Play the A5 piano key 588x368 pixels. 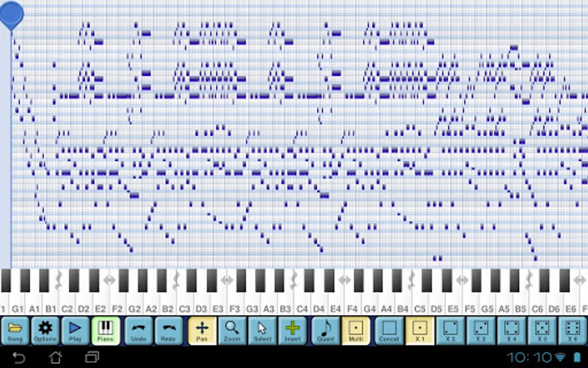point(504,303)
